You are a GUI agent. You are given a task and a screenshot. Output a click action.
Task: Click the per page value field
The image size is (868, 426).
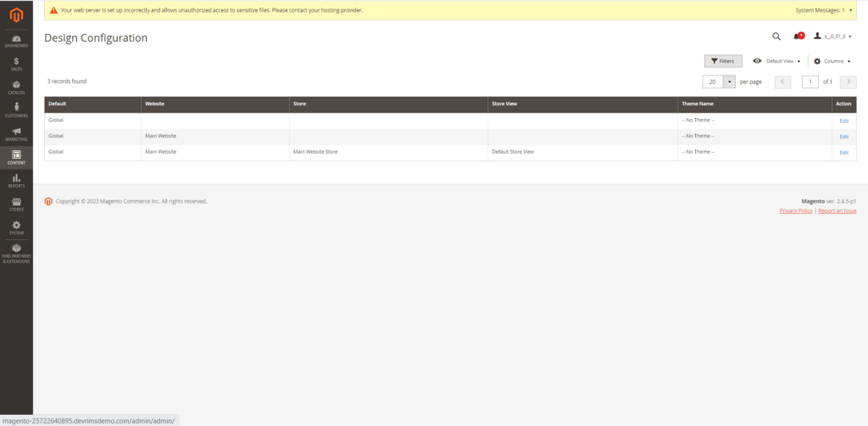[713, 82]
